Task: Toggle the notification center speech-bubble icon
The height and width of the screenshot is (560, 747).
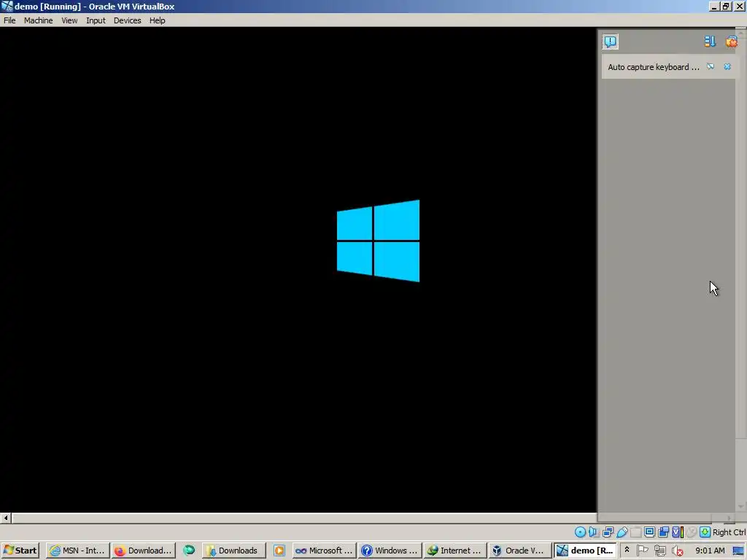Action: [611, 42]
